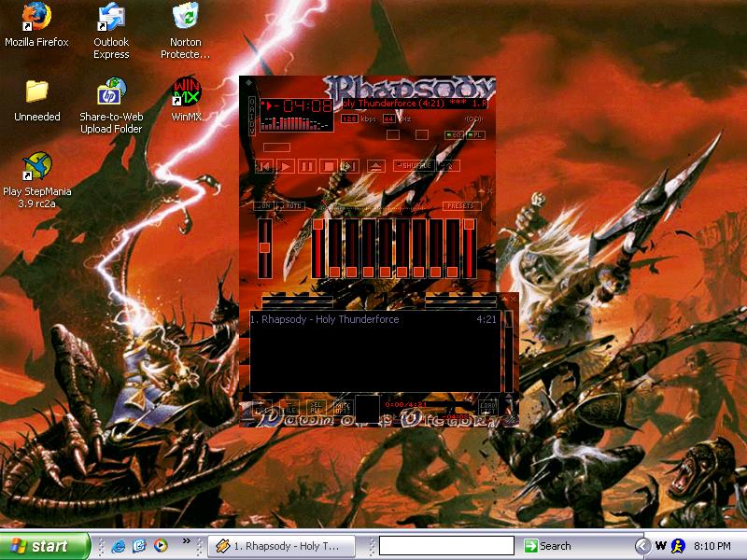Toggle the EQ window button
The image size is (747, 560).
(454, 135)
